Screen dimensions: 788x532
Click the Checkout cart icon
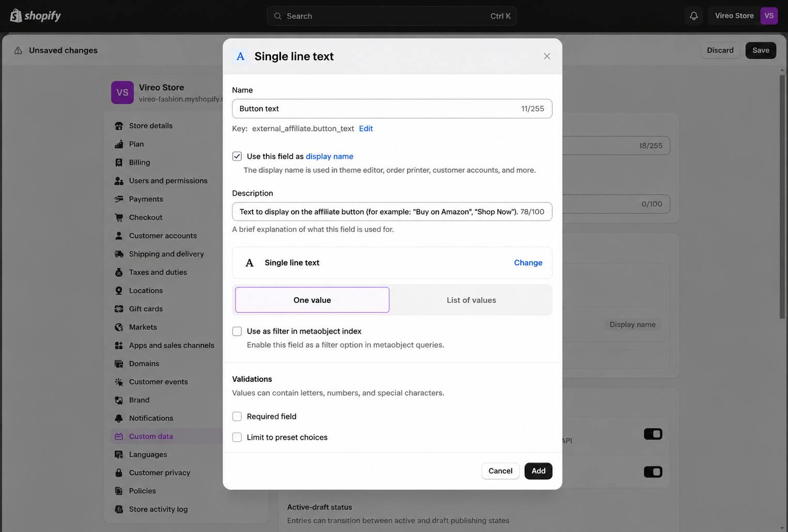click(x=119, y=217)
